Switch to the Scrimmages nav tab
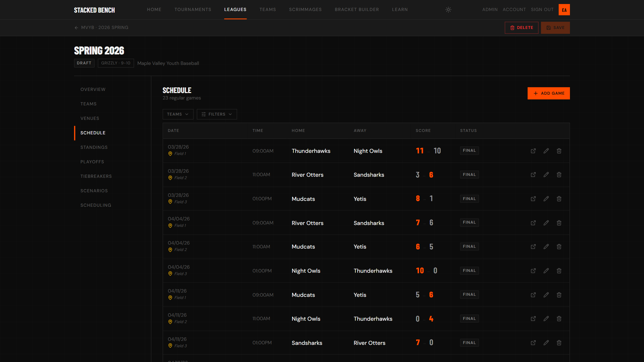The image size is (644, 362). pos(305,10)
